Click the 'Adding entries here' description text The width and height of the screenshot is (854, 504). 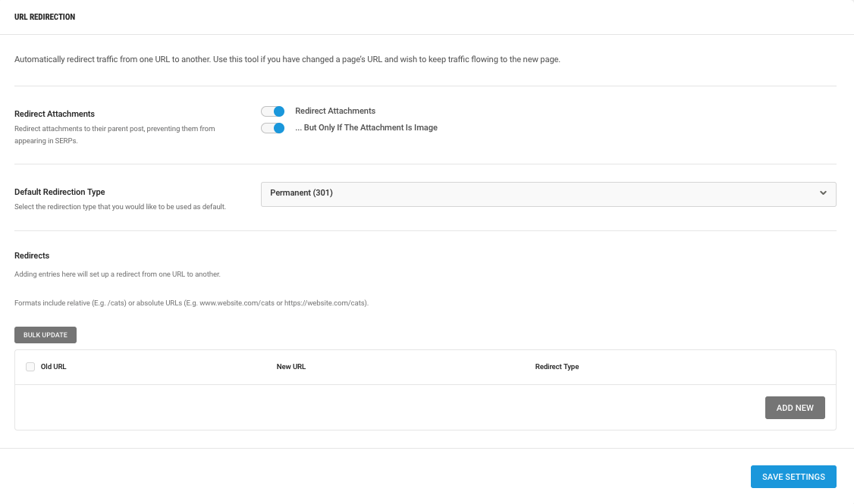click(117, 274)
